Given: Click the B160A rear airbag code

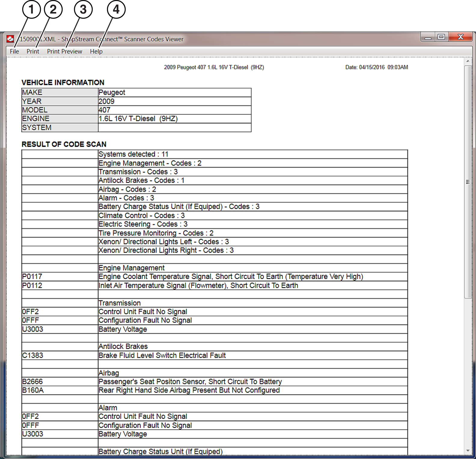Looking at the screenshot, I should click(x=33, y=390).
